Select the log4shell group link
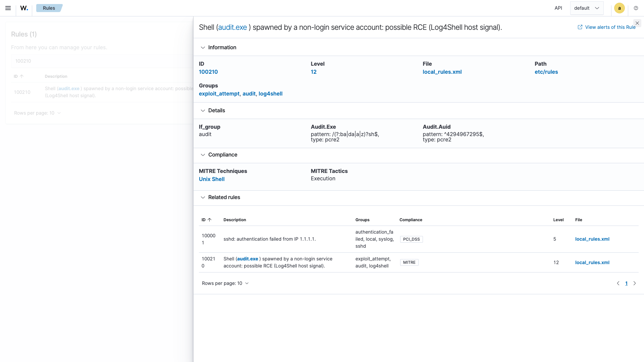 pyautogui.click(x=270, y=94)
